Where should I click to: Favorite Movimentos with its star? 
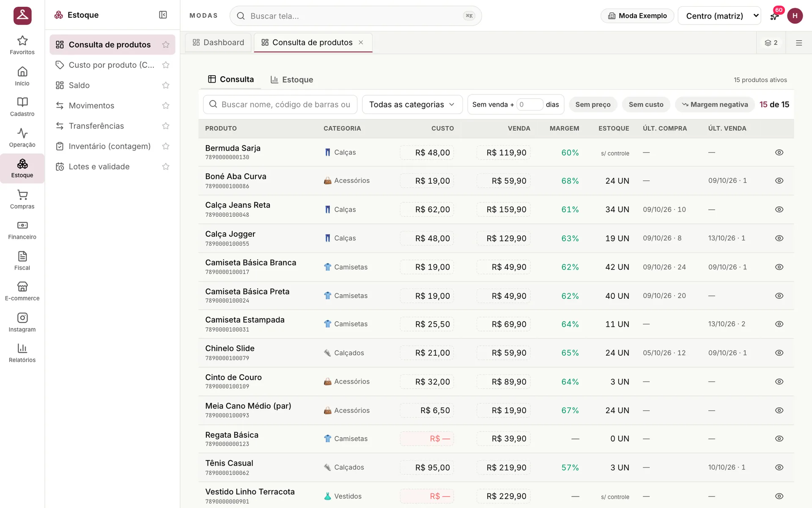[x=166, y=105]
